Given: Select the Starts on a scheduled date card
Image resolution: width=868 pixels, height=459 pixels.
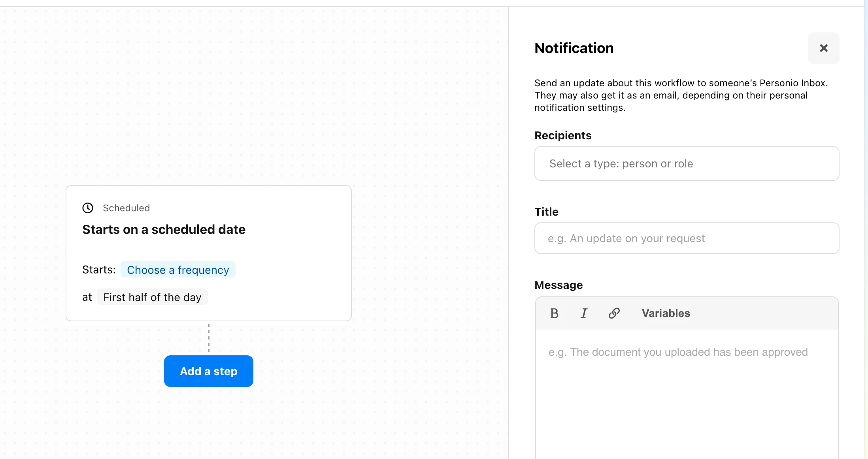Looking at the screenshot, I should (209, 253).
